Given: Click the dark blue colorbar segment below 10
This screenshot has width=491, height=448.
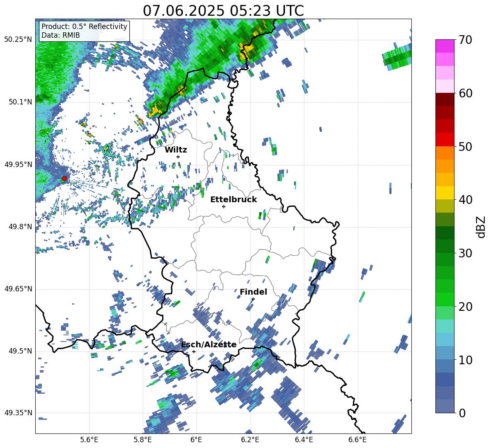Looking at the screenshot, I should (445, 379).
